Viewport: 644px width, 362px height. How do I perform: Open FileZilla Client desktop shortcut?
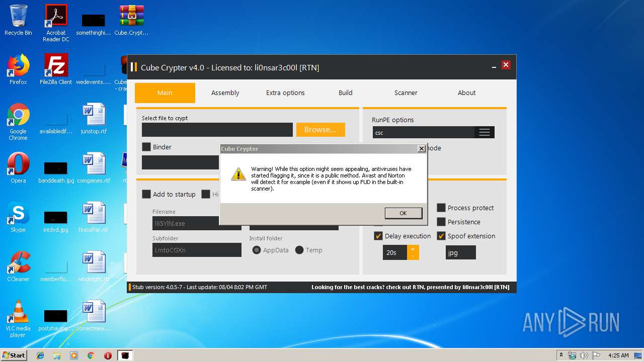point(56,69)
